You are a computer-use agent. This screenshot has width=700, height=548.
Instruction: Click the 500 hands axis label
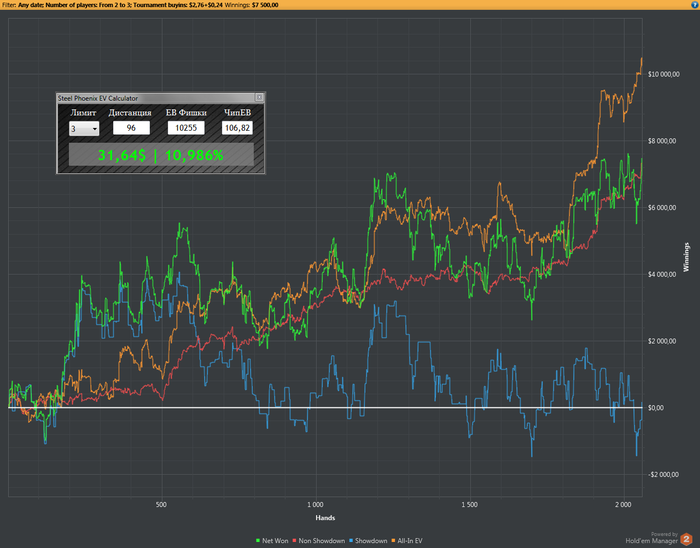coord(161,505)
